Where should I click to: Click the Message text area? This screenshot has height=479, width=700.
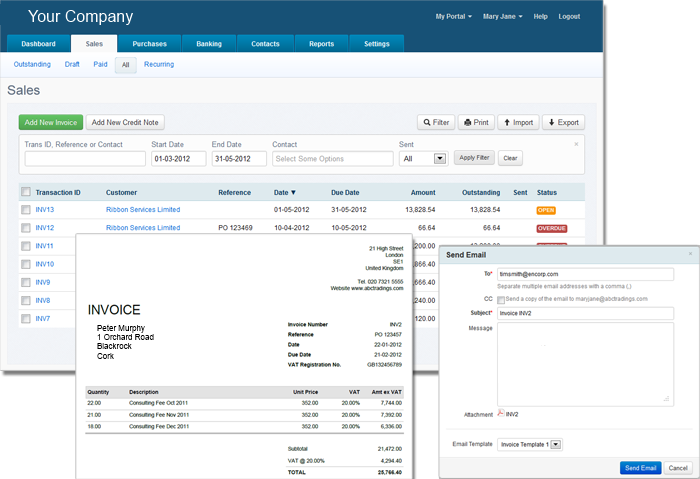click(585, 364)
